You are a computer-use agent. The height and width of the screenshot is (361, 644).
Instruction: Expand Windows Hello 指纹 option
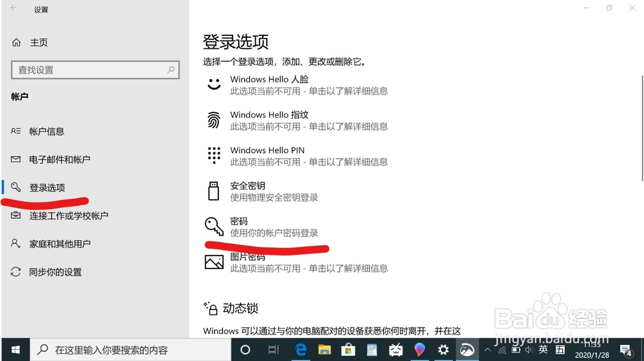coord(296,120)
